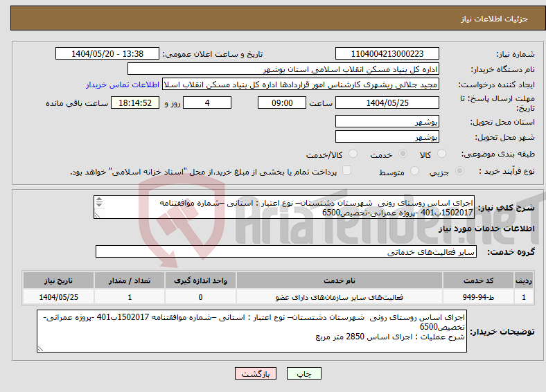
Task: Click the کد خدمت column header
Action: [x=479, y=280]
